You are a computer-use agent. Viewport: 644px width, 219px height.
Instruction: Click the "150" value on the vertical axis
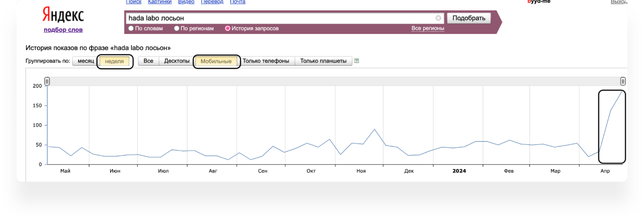tap(37, 106)
